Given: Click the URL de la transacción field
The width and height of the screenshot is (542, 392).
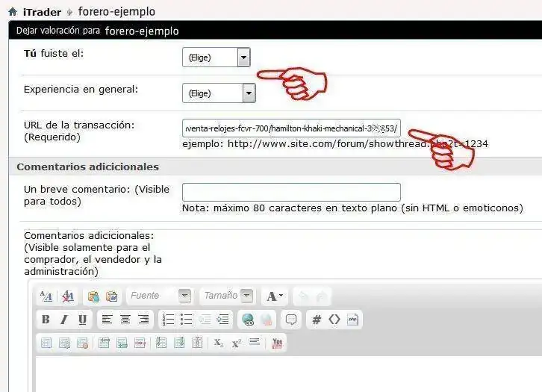Looking at the screenshot, I should coord(291,128).
